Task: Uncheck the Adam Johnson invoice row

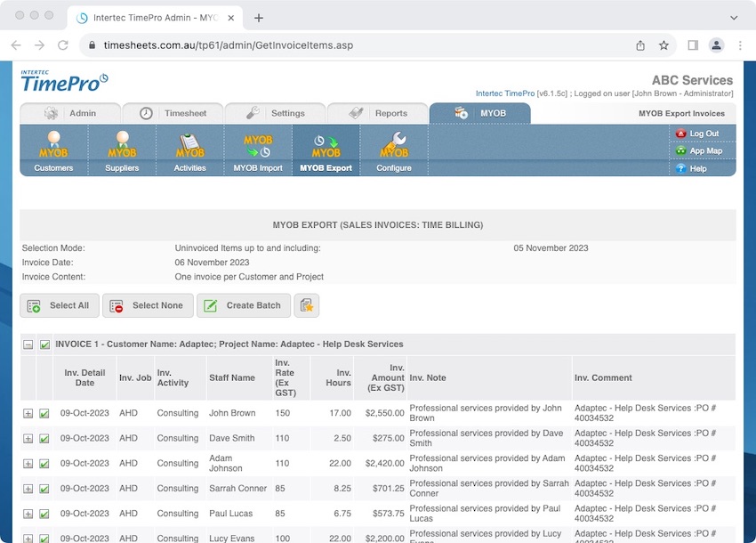Action: pyautogui.click(x=44, y=464)
